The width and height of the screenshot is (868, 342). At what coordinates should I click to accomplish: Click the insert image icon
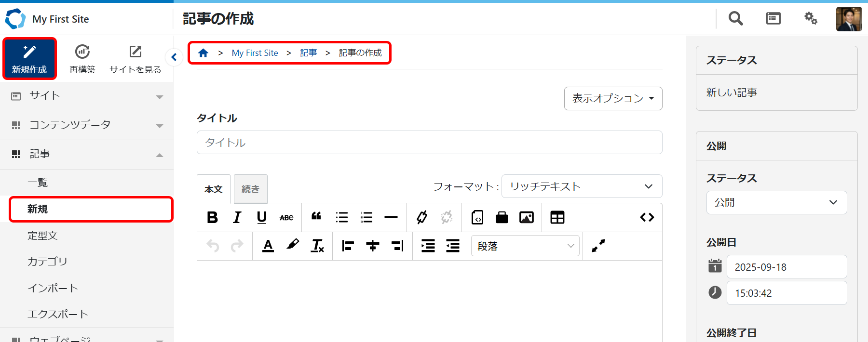coord(527,218)
